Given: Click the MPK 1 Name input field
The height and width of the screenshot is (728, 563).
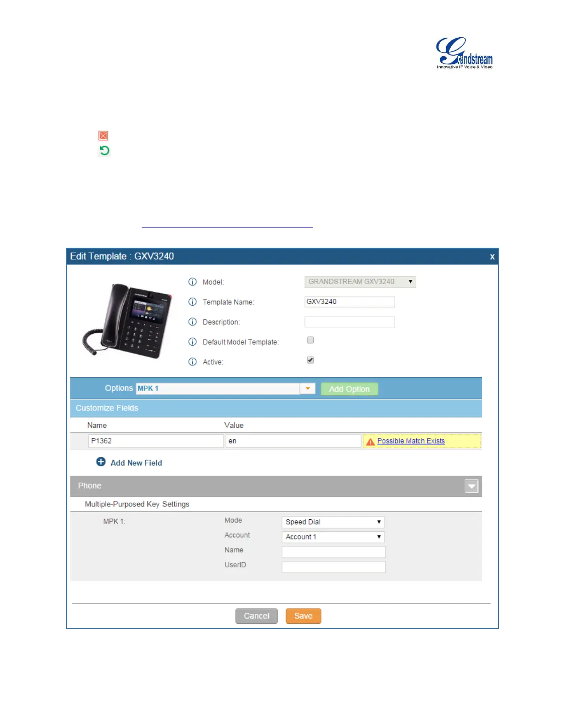Looking at the screenshot, I should point(334,552).
